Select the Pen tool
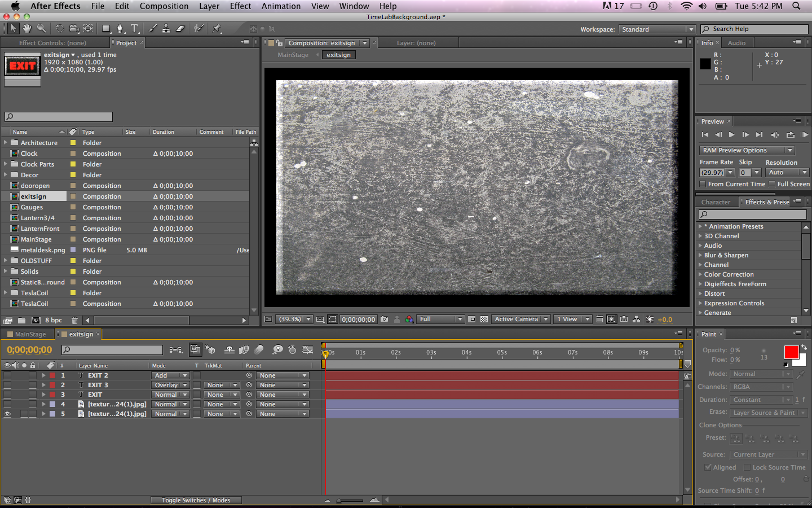 pyautogui.click(x=120, y=28)
